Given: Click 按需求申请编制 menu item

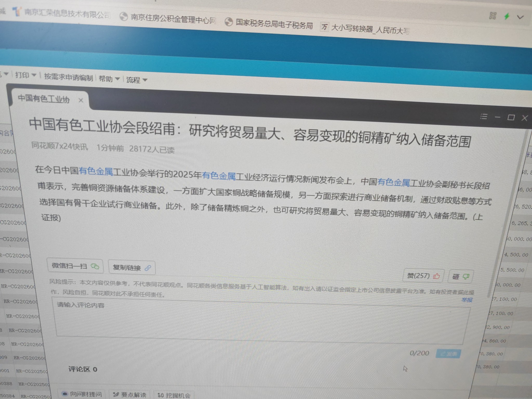Looking at the screenshot, I should click(x=68, y=77).
